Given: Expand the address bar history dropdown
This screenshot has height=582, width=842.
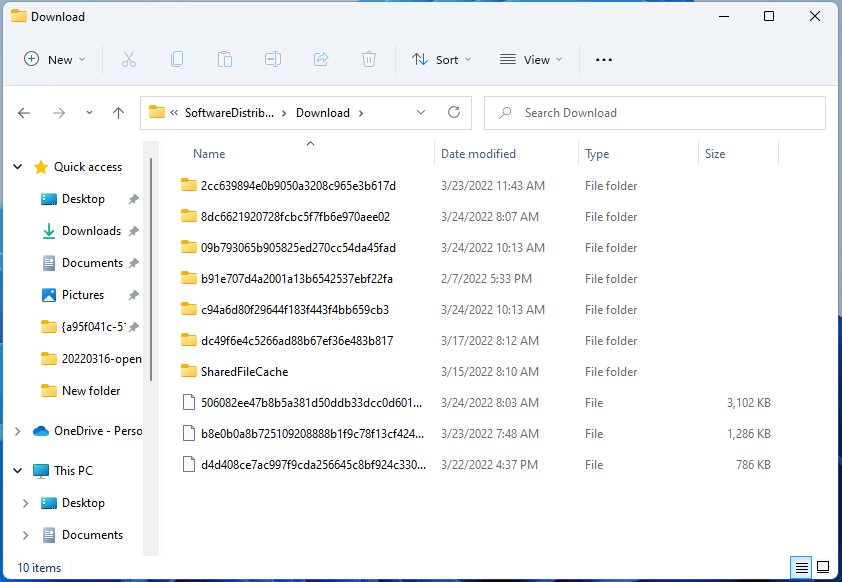Looking at the screenshot, I should tap(421, 112).
